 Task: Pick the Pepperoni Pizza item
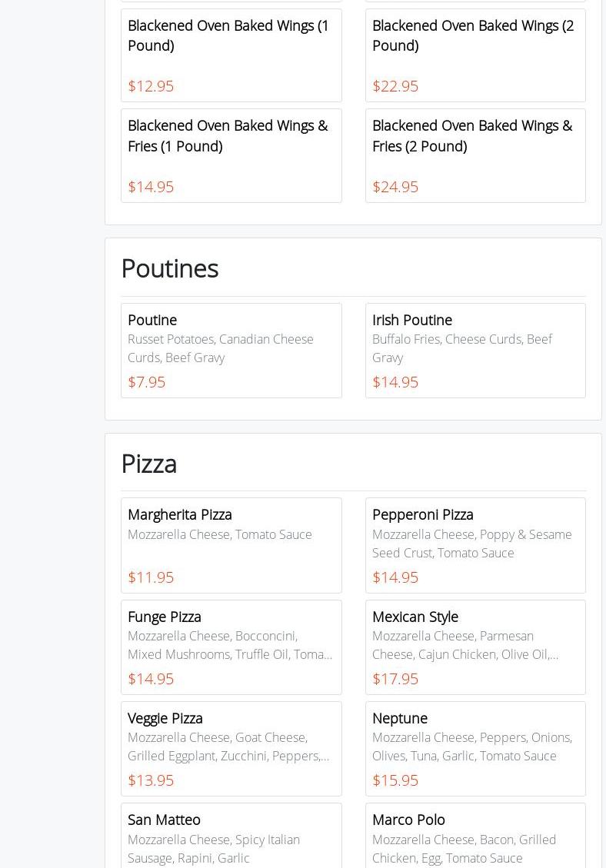point(475,545)
